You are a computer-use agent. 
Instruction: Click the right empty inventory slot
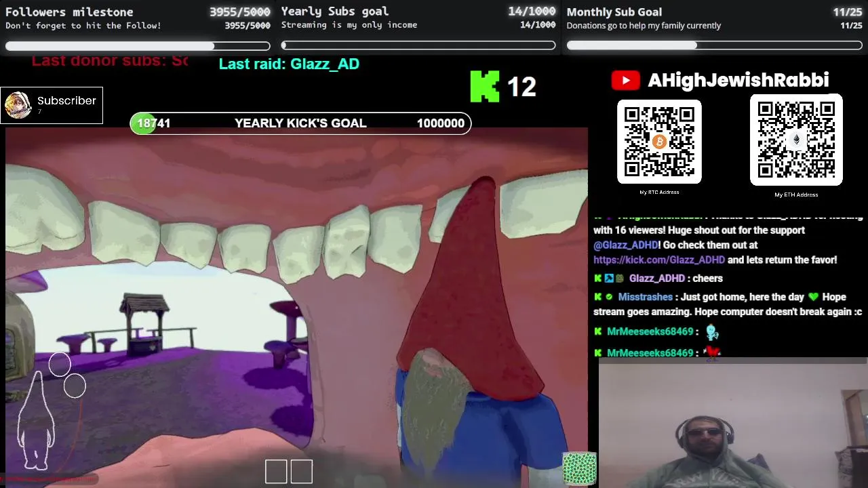point(302,472)
